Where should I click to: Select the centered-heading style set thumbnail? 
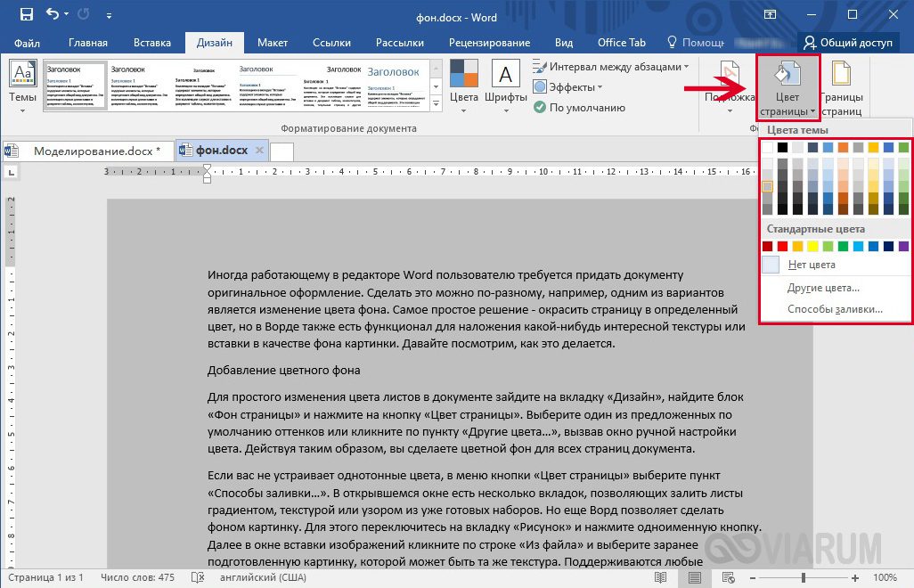[x=203, y=86]
